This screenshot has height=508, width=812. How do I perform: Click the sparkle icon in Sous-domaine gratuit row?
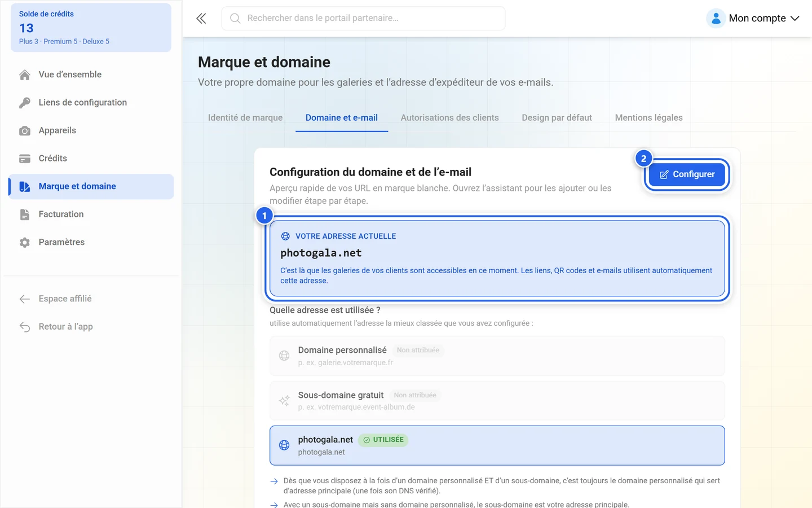[284, 401]
